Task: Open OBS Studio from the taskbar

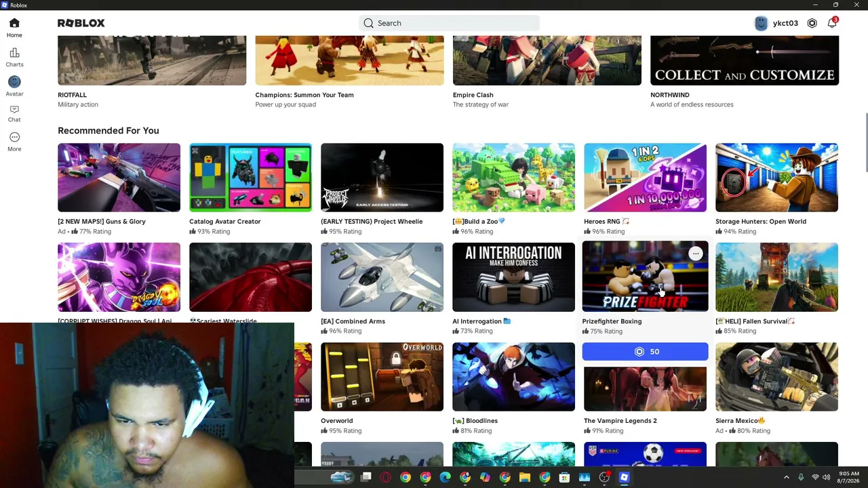Action: 604,478
